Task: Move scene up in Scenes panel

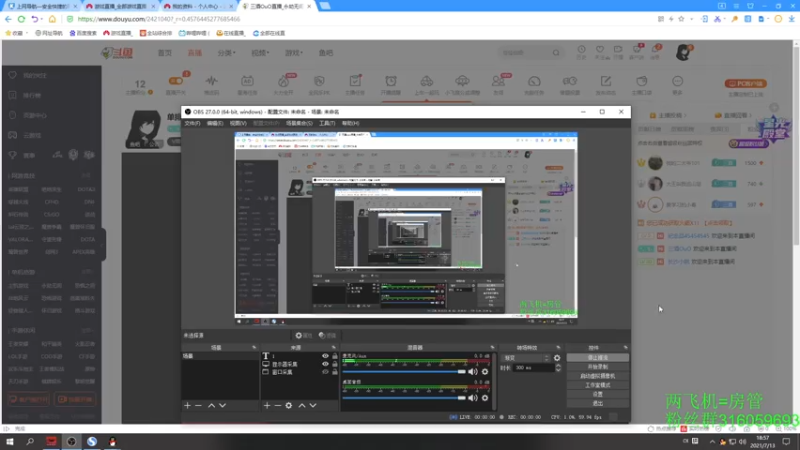Action: pyautogui.click(x=211, y=406)
